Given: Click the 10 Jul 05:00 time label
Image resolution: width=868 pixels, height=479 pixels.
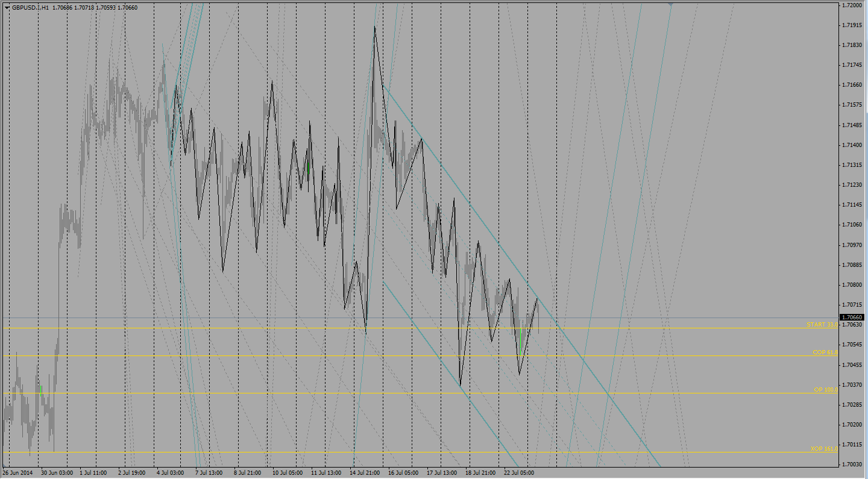Looking at the screenshot, I should (287, 473).
